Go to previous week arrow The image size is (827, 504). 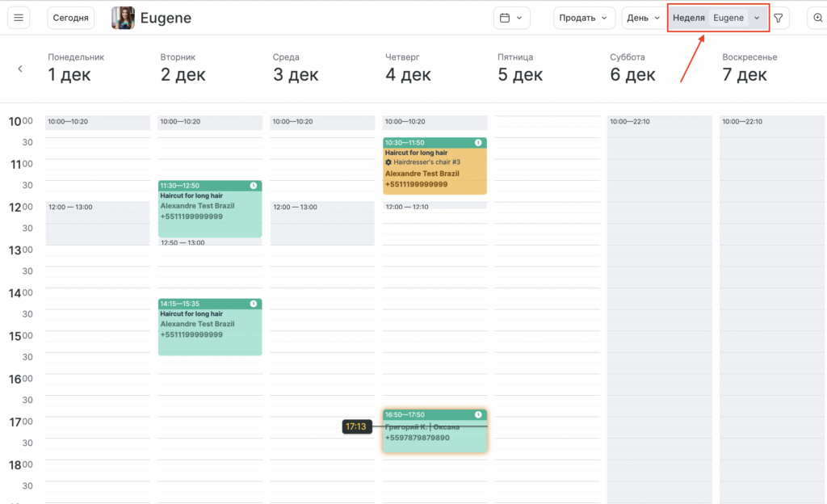[20, 69]
